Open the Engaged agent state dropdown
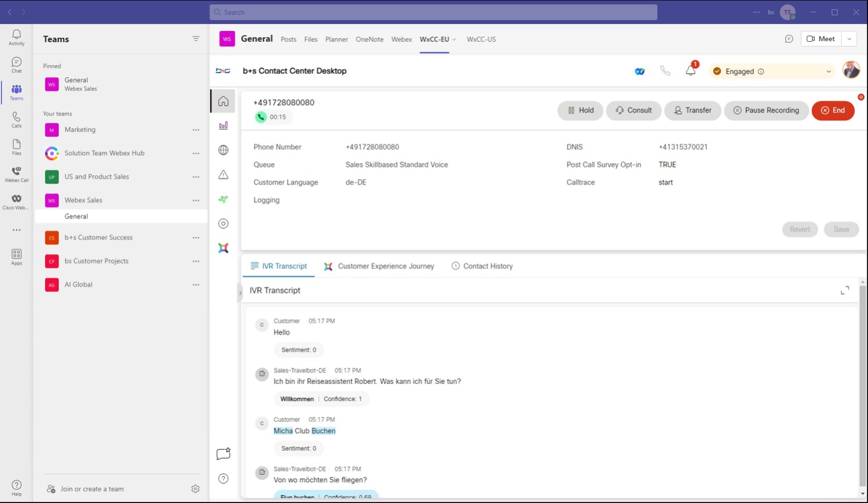Image resolution: width=868 pixels, height=503 pixels. pyautogui.click(x=772, y=72)
